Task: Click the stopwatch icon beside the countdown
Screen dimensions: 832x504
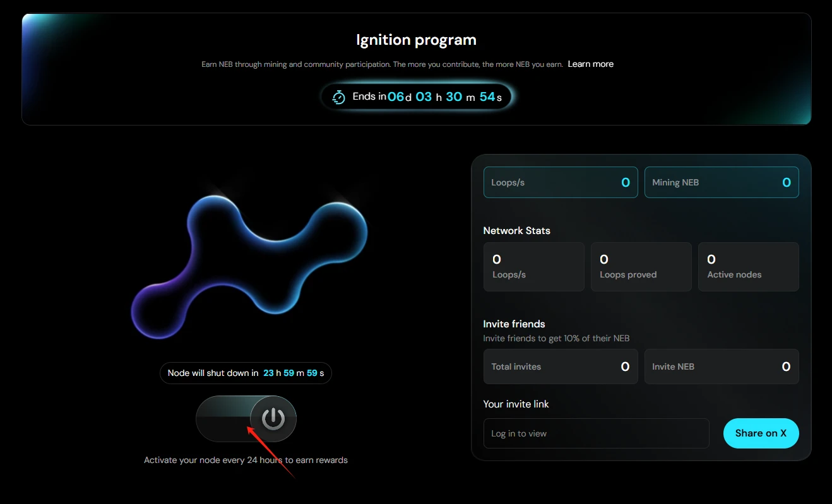Action: (339, 97)
